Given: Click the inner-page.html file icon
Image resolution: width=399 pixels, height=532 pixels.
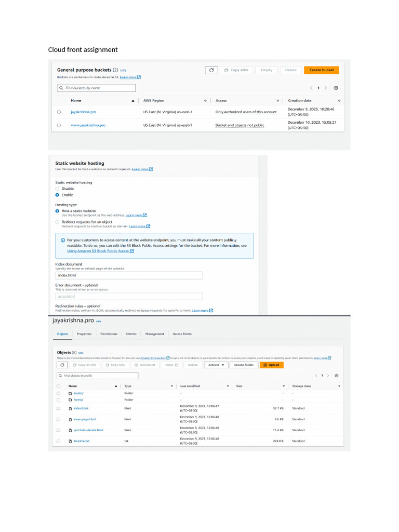Looking at the screenshot, I should [70, 419].
